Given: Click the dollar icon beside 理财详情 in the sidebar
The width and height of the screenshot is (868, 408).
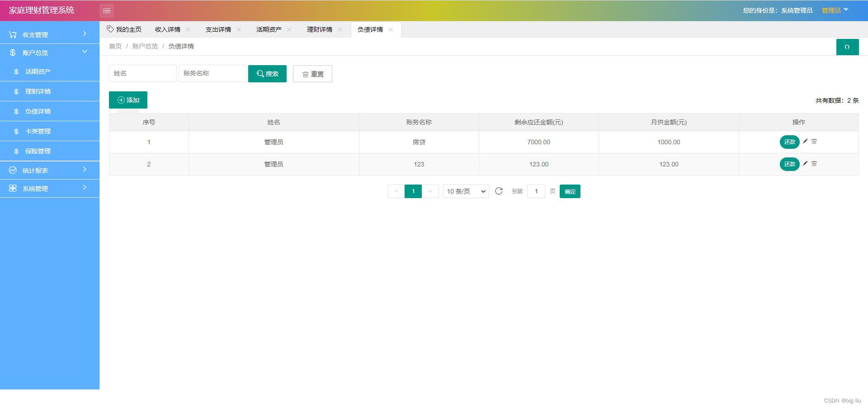Looking at the screenshot, I should 16,91.
